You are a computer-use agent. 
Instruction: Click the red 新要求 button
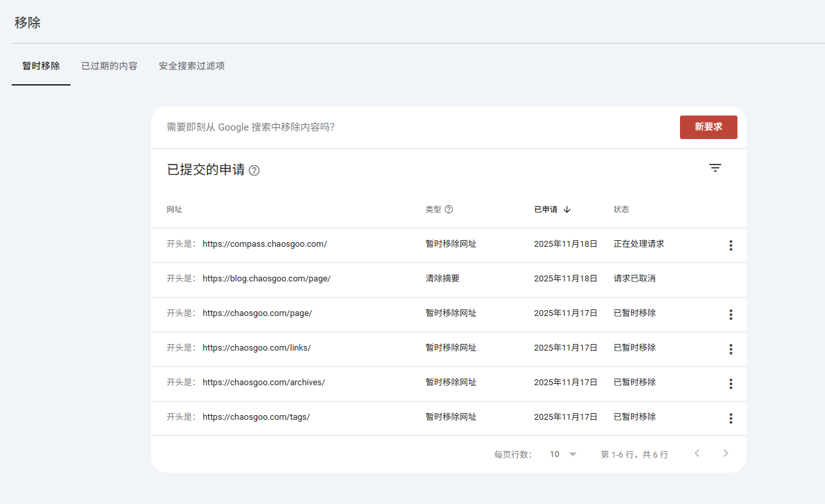click(708, 127)
